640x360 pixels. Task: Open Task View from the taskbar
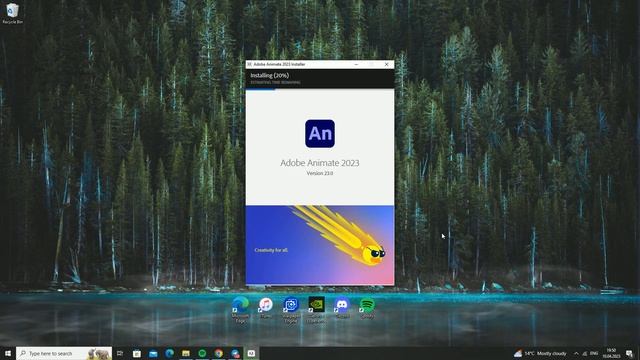coord(120,353)
